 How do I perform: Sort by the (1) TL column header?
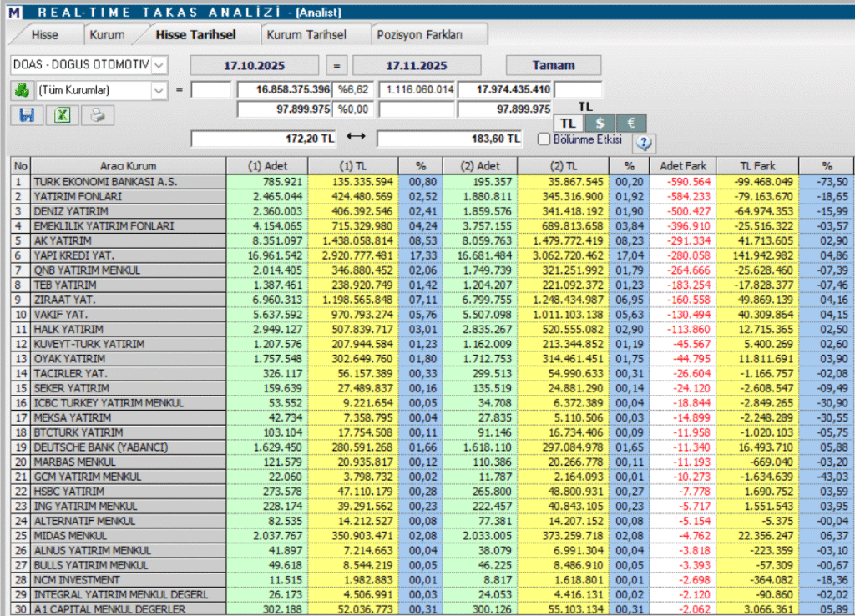[x=353, y=166]
